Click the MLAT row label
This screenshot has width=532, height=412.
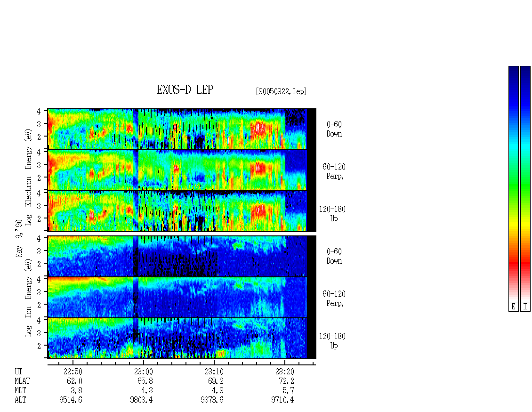[22, 381]
